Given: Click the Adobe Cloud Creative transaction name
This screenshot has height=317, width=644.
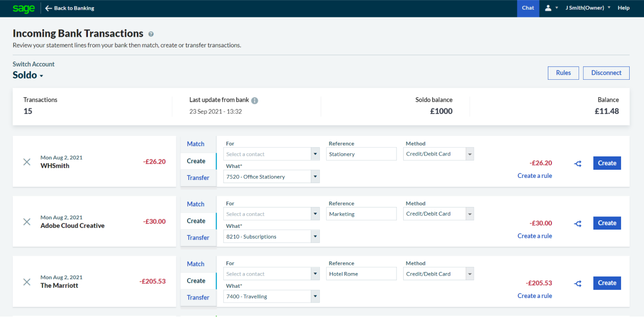Looking at the screenshot, I should tap(73, 225).
